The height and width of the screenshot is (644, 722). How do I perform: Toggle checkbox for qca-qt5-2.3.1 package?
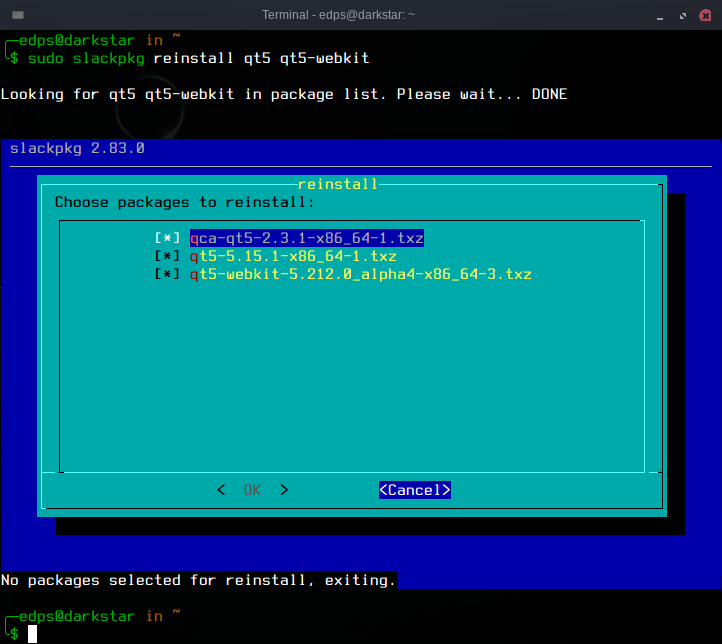[x=167, y=238]
